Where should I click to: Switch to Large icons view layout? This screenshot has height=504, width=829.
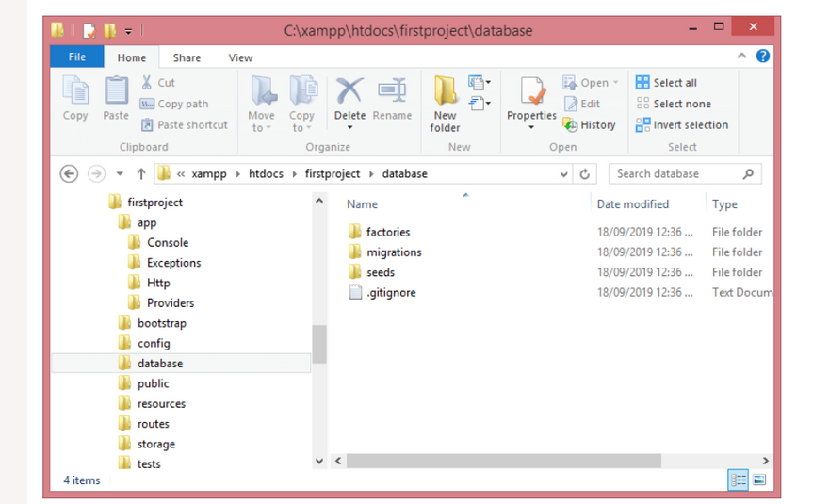click(x=759, y=480)
